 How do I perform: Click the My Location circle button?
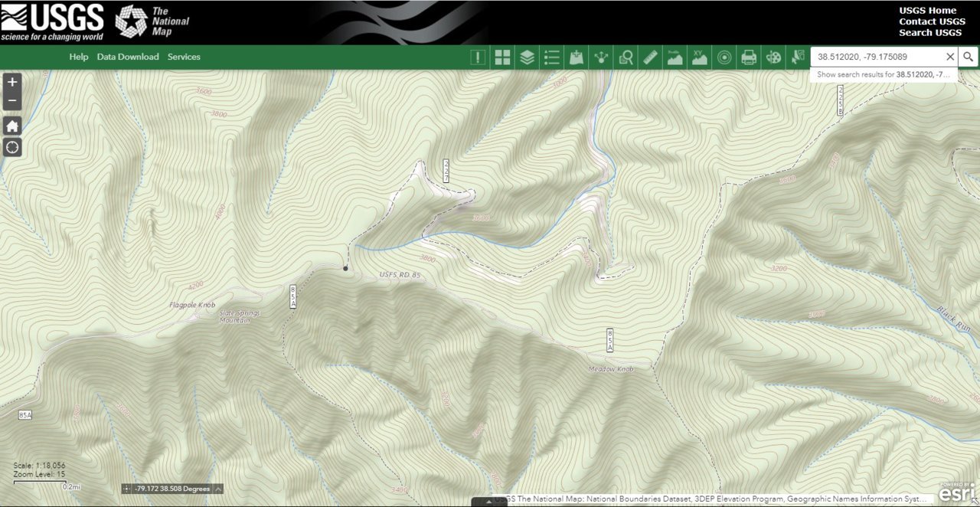(x=12, y=147)
